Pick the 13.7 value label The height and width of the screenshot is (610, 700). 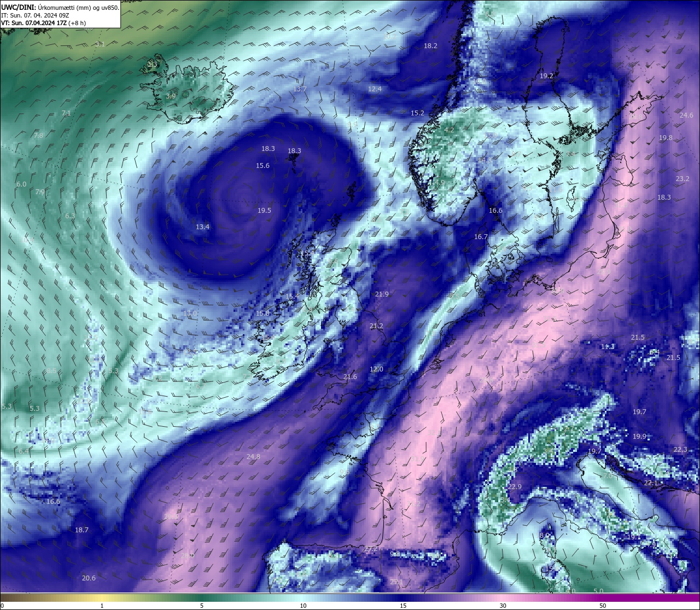pyautogui.click(x=300, y=89)
